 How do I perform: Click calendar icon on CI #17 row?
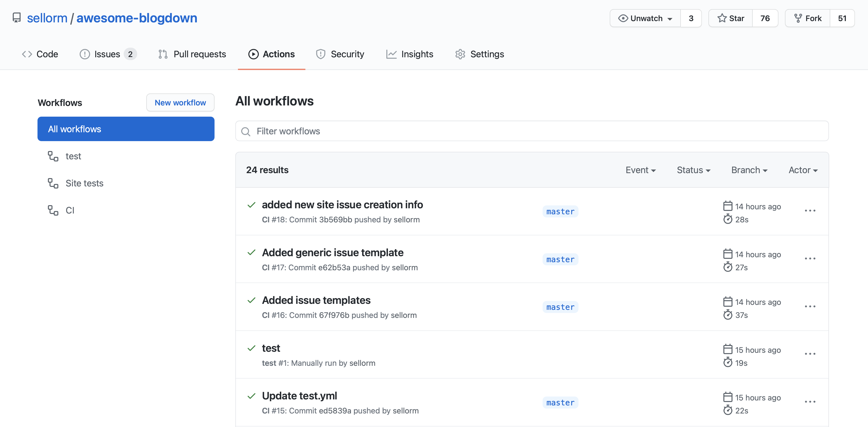click(x=728, y=254)
